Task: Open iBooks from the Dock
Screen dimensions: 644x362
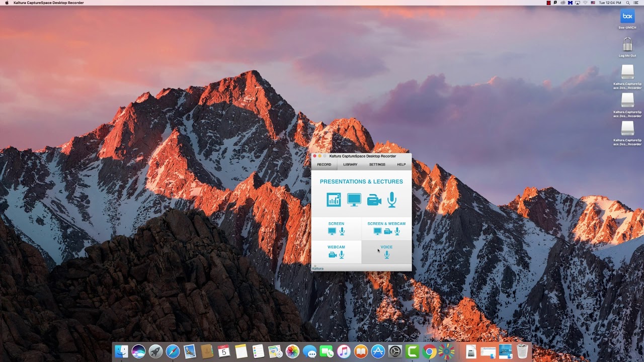Action: pyautogui.click(x=361, y=351)
